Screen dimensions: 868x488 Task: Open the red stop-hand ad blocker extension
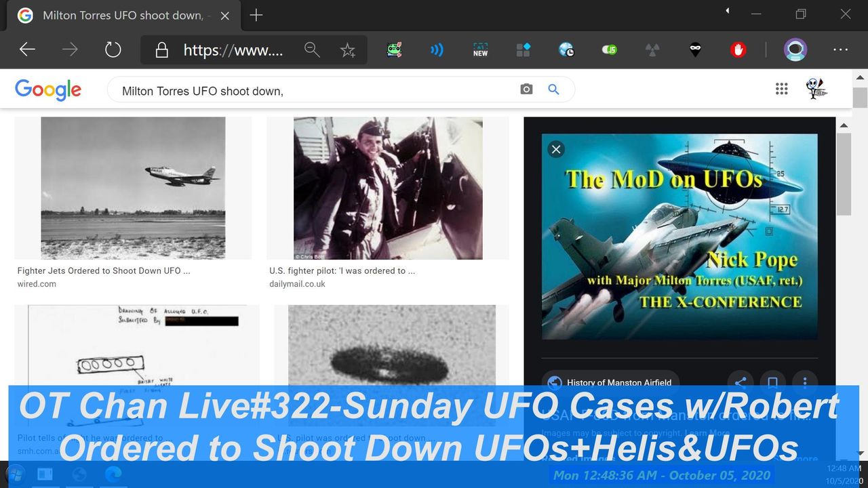point(738,49)
